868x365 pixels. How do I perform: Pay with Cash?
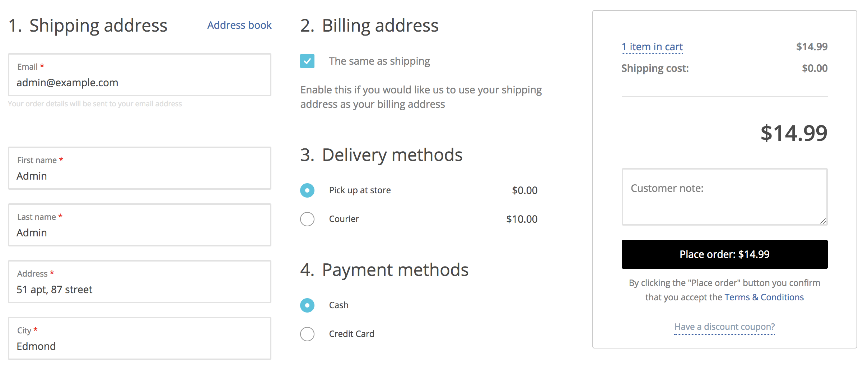click(307, 305)
